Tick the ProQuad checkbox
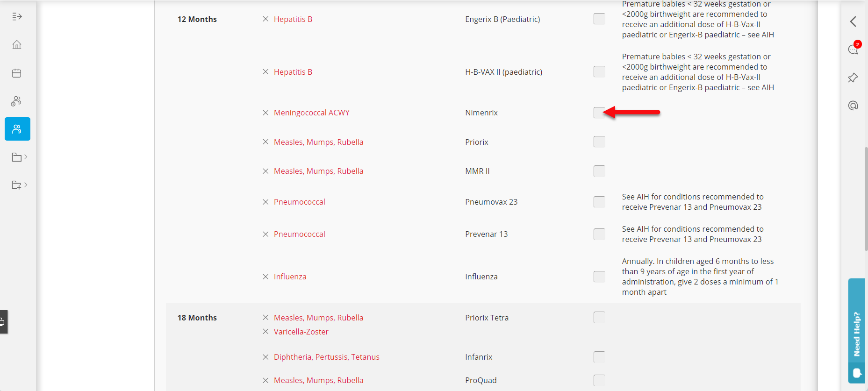Screen dimensions: 868x391 pos(599,380)
